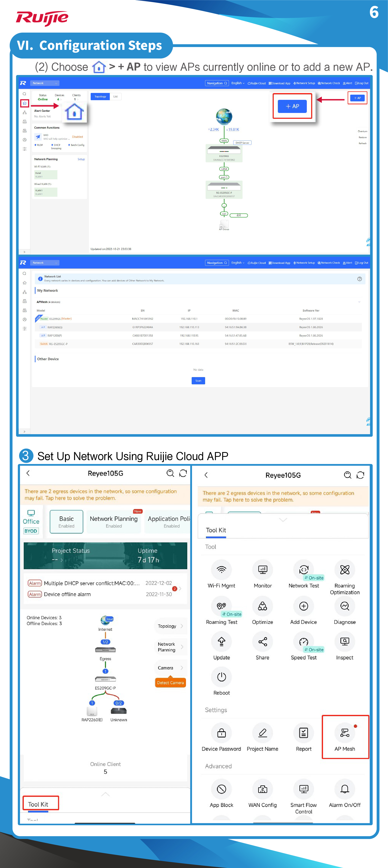This screenshot has height=868, width=388.
Task: Tap the Update tool icon
Action: [x=221, y=642]
